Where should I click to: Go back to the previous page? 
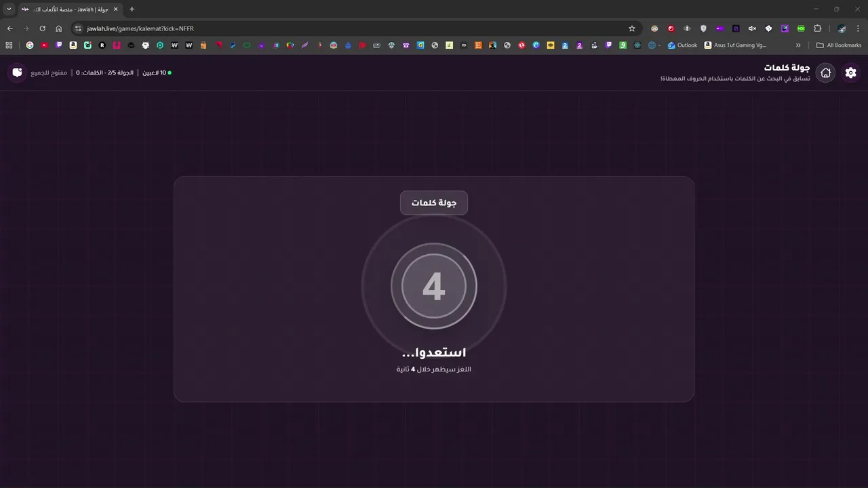9,28
